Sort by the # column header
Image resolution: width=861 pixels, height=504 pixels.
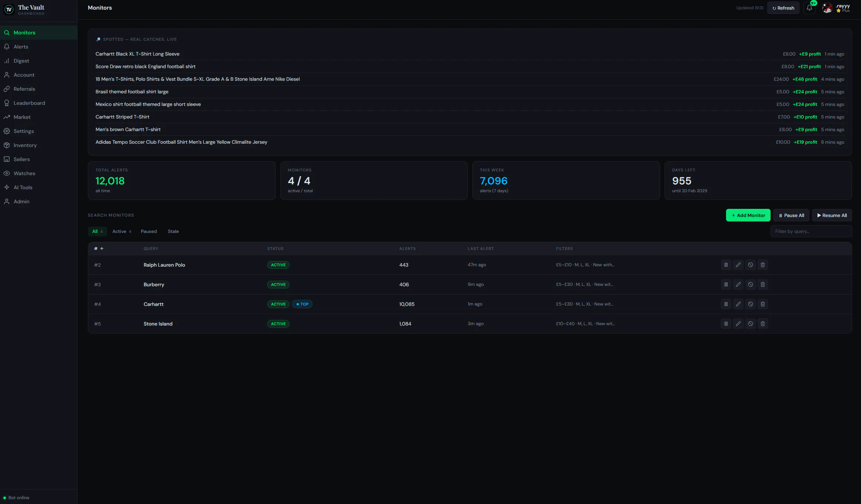click(x=99, y=248)
